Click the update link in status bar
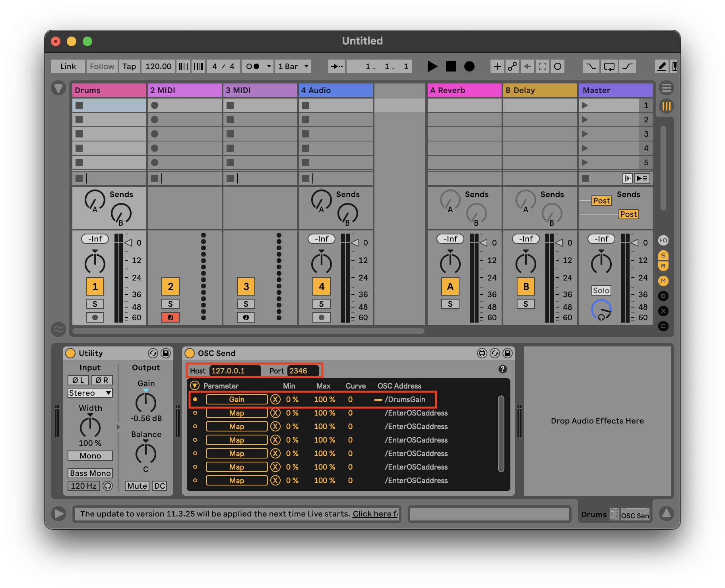 (x=375, y=514)
